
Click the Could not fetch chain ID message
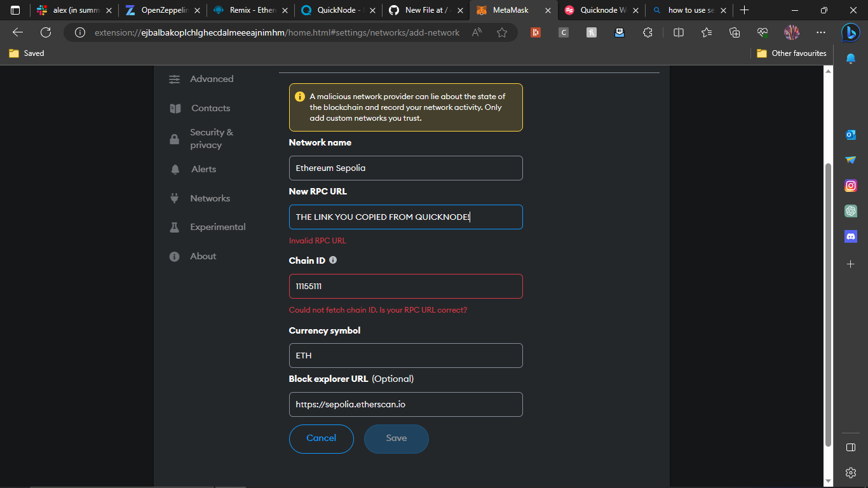pos(378,310)
